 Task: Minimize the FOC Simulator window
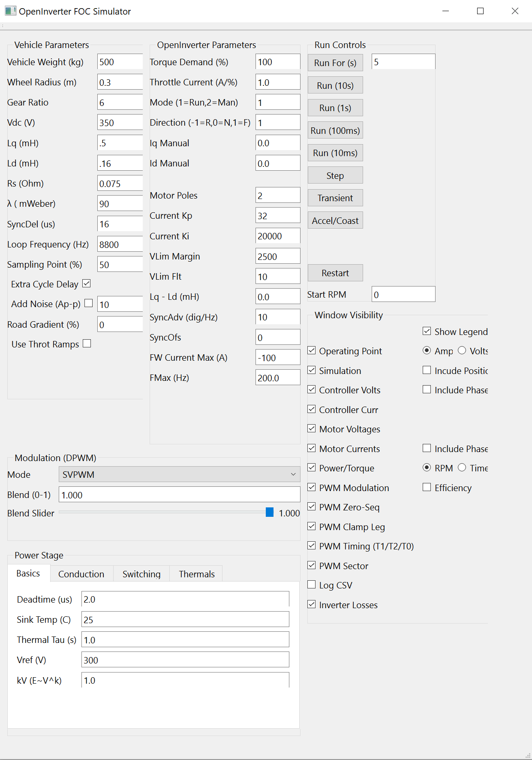click(x=445, y=11)
